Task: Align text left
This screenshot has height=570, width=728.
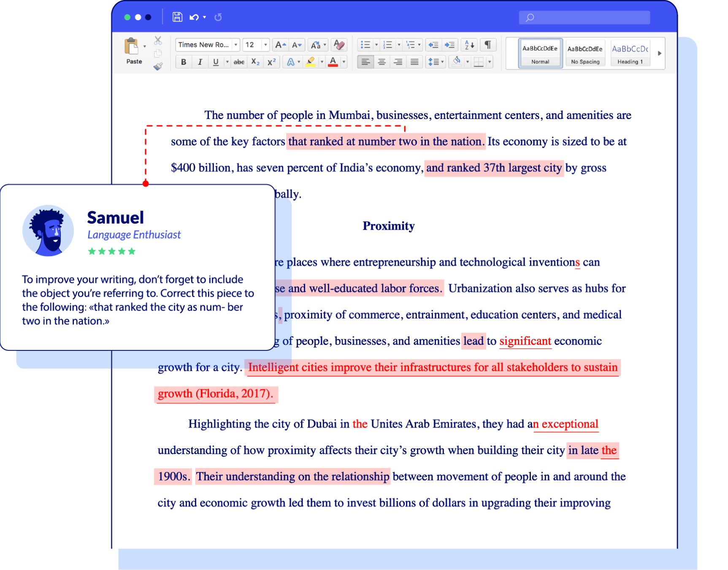Action: click(x=365, y=62)
